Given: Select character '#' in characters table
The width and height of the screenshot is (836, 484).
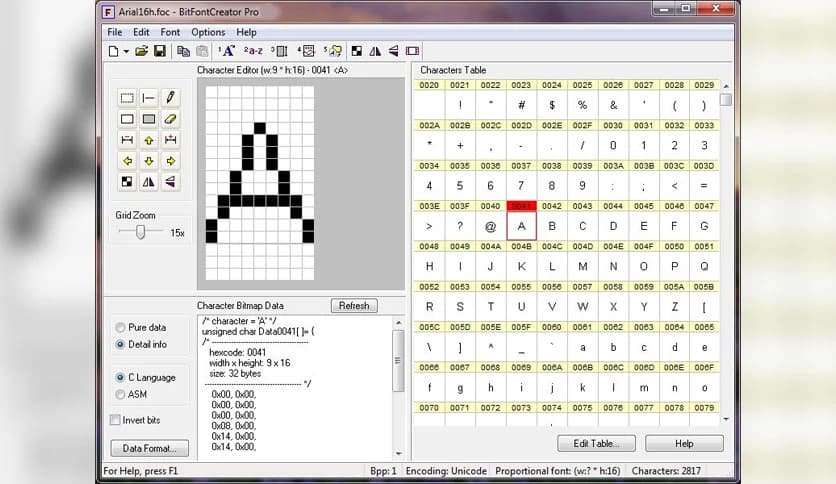Looking at the screenshot, I should [x=521, y=105].
